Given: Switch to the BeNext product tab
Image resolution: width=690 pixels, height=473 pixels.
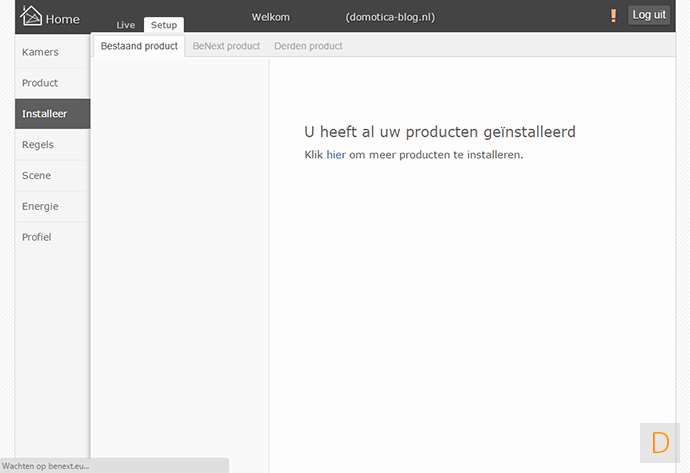Looking at the screenshot, I should tap(226, 46).
